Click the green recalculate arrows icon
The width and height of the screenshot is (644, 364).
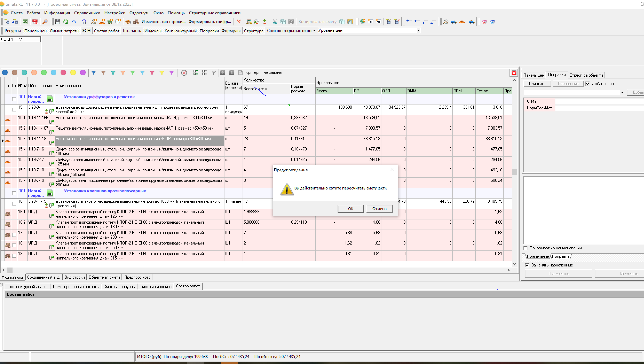(66, 22)
